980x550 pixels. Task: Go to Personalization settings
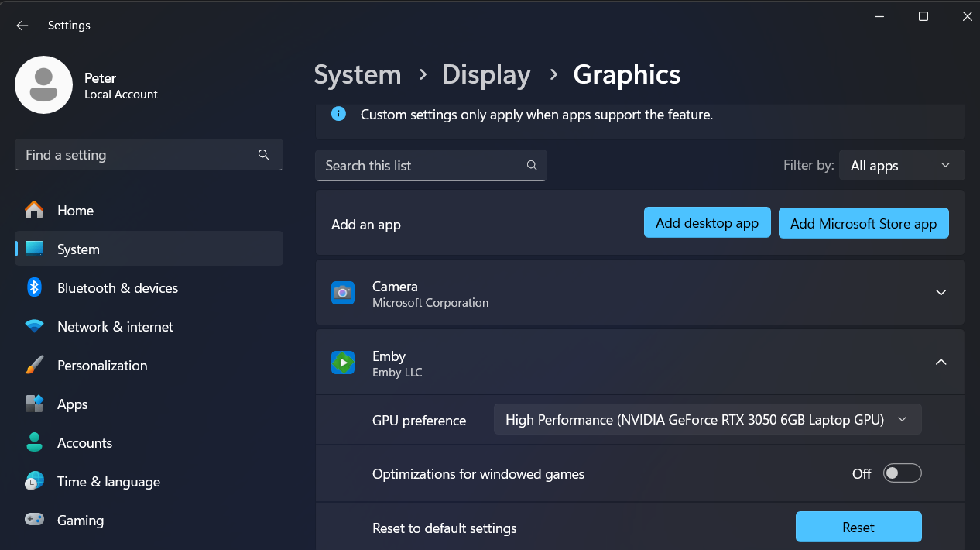pyautogui.click(x=101, y=366)
